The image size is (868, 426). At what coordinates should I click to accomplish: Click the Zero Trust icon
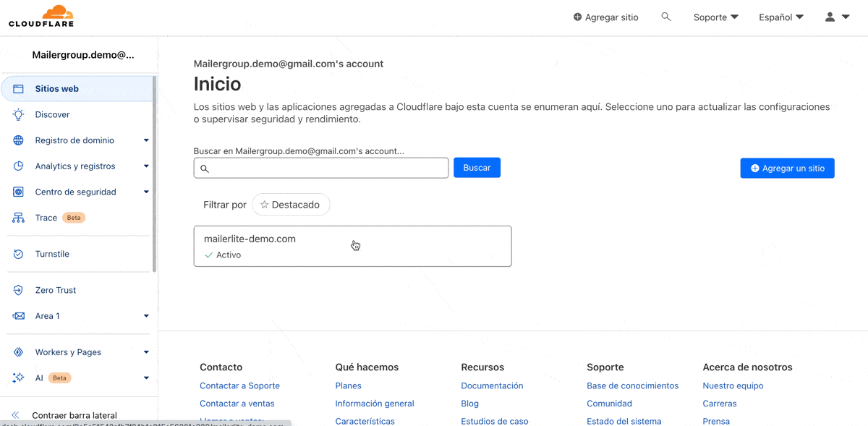point(19,290)
